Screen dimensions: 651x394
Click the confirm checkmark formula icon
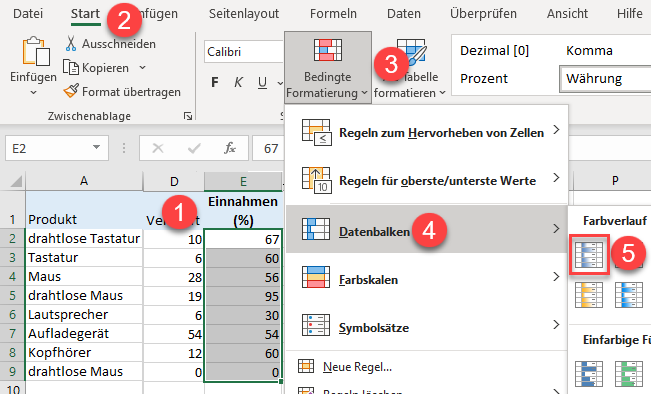(194, 148)
